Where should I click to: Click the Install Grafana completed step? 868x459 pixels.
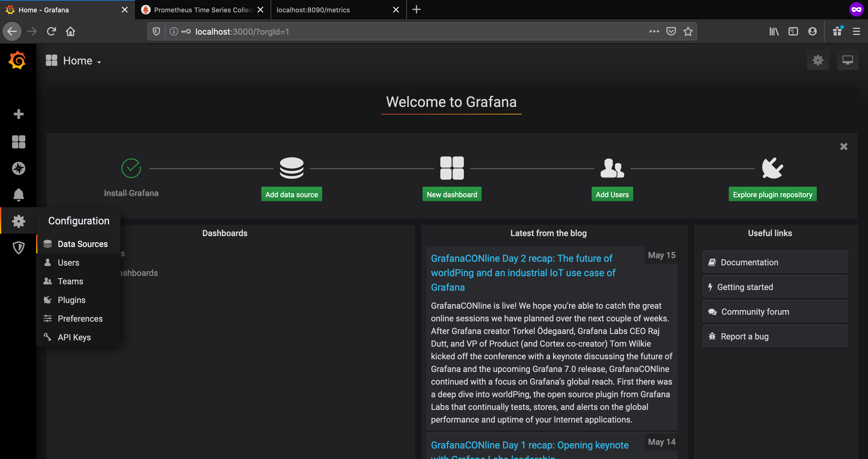tap(131, 193)
